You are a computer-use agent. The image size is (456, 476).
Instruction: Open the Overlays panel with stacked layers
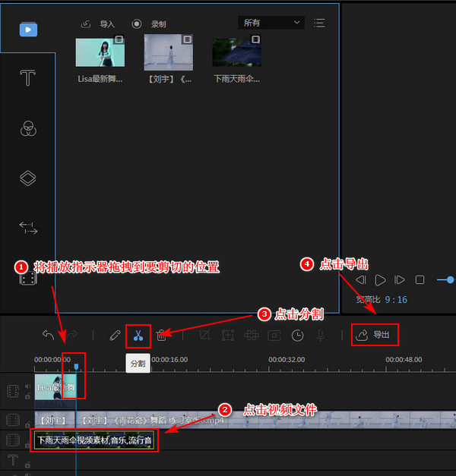click(x=27, y=178)
